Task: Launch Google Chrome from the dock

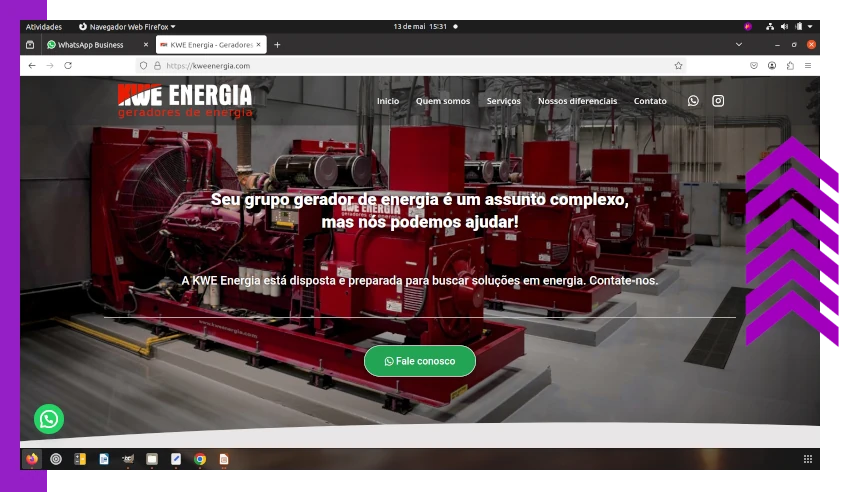Action: pyautogui.click(x=200, y=459)
